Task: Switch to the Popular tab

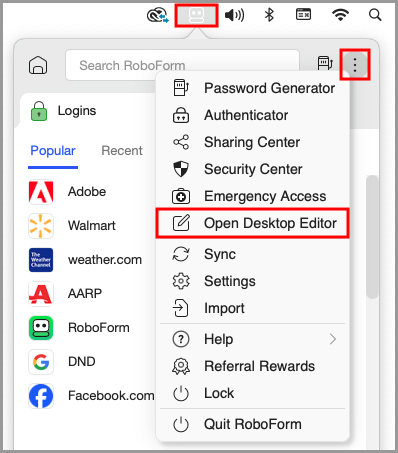Action: (53, 151)
